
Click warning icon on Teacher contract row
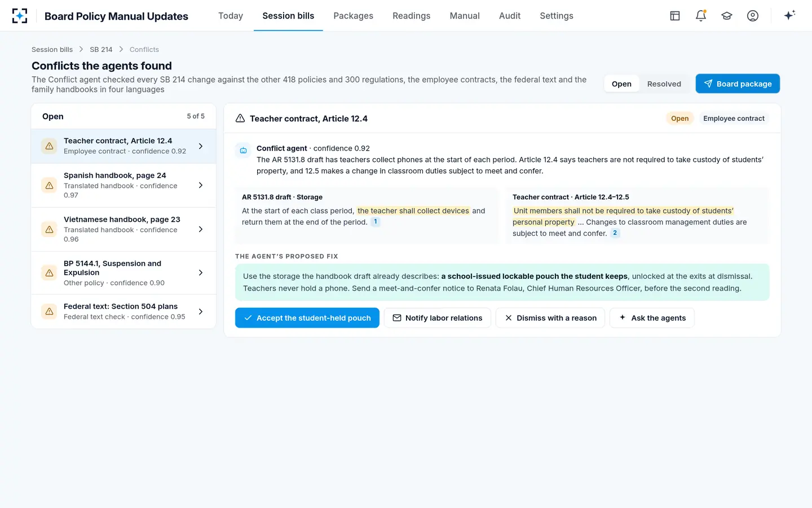pyautogui.click(x=49, y=146)
